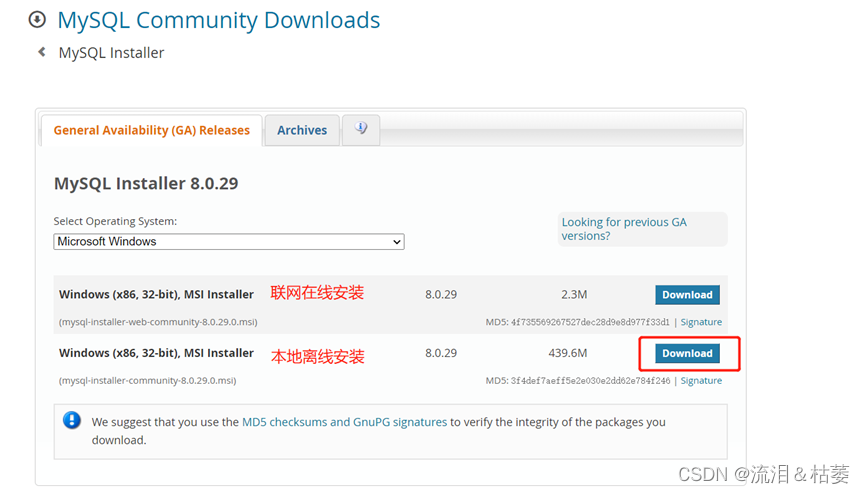Screen dimensions: 865x494
Task: Open Signature link for the 439.6M installer
Action: [701, 380]
